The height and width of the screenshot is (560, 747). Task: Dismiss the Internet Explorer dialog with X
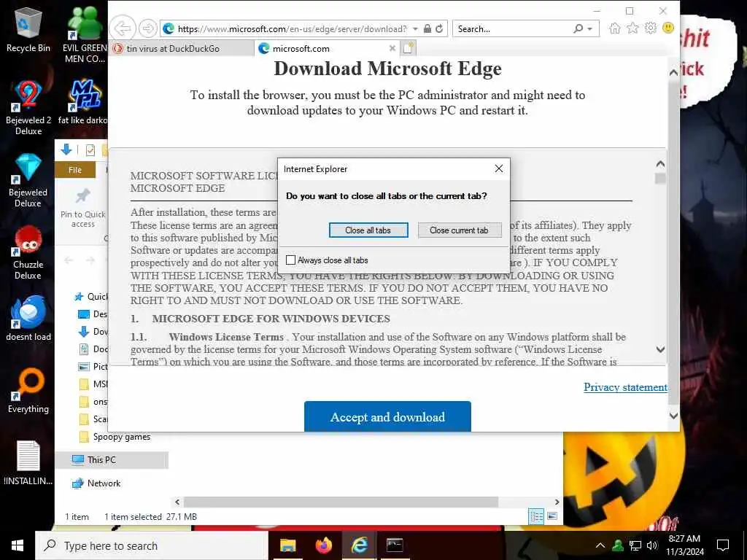click(499, 168)
